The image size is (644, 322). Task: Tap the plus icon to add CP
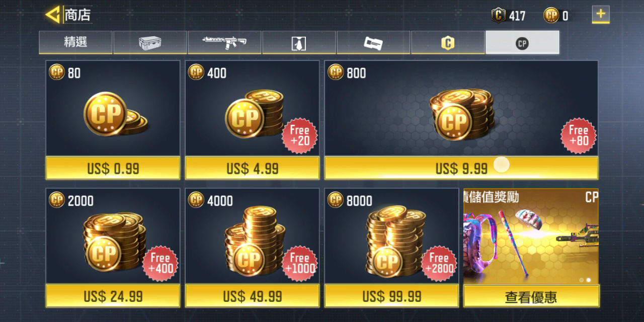click(600, 14)
